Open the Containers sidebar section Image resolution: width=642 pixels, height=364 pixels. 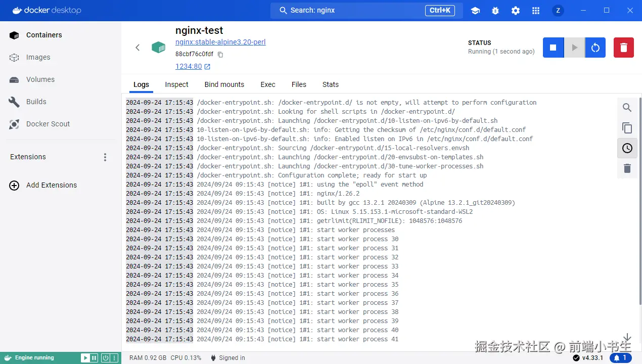click(61, 35)
